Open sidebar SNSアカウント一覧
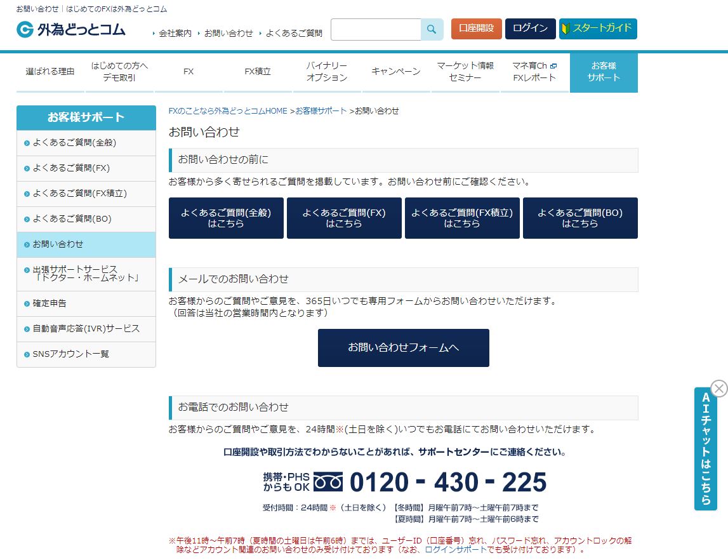Image resolution: width=728 pixels, height=560 pixels. 86,354
